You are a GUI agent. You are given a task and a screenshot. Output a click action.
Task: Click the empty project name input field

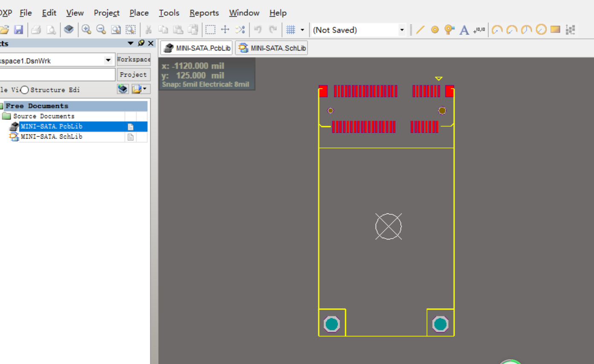point(57,74)
